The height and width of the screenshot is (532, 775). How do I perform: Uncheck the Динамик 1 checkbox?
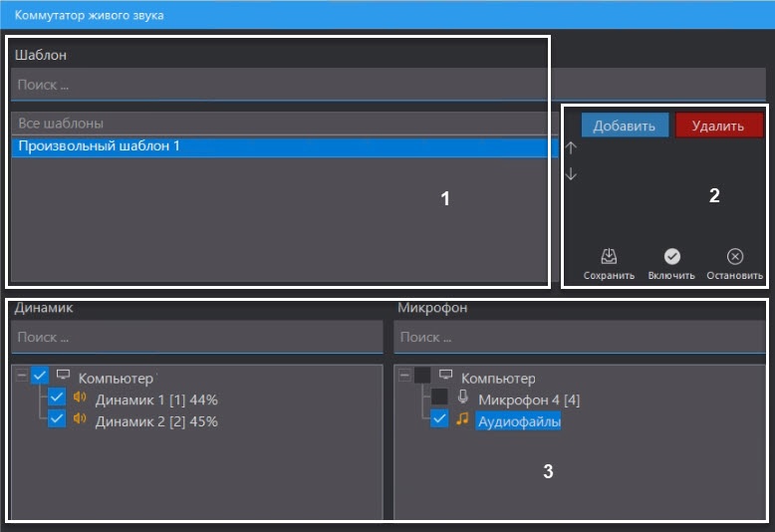pyautogui.click(x=57, y=399)
